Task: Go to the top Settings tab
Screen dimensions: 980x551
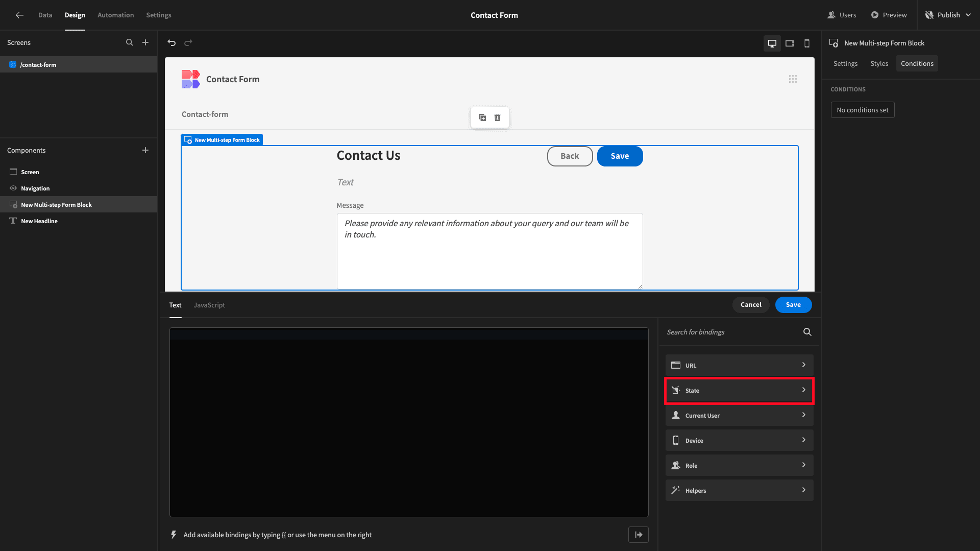Action: tap(159, 15)
